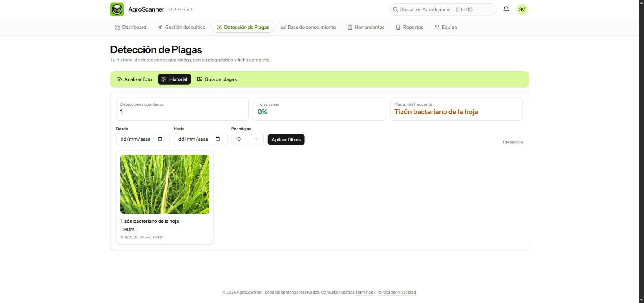The width and height of the screenshot is (644, 303).
Task: Open the SV user avatar menu
Action: pos(522,9)
